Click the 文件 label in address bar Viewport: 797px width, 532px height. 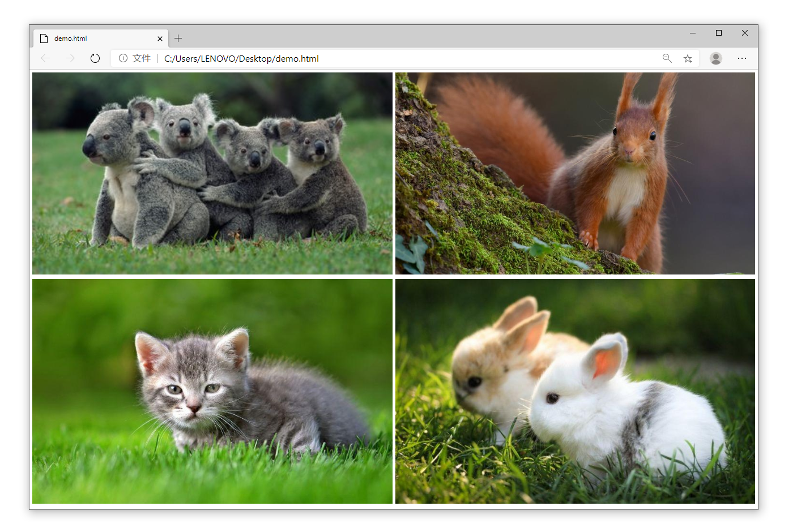click(142, 58)
